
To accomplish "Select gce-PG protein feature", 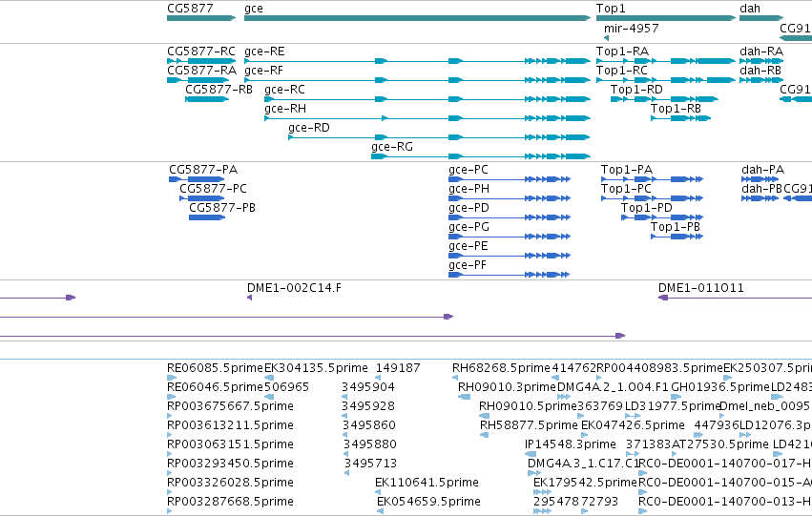I will point(510,237).
